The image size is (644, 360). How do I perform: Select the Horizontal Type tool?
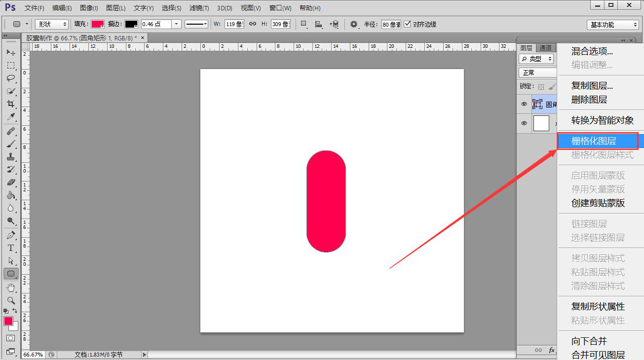tap(10, 248)
